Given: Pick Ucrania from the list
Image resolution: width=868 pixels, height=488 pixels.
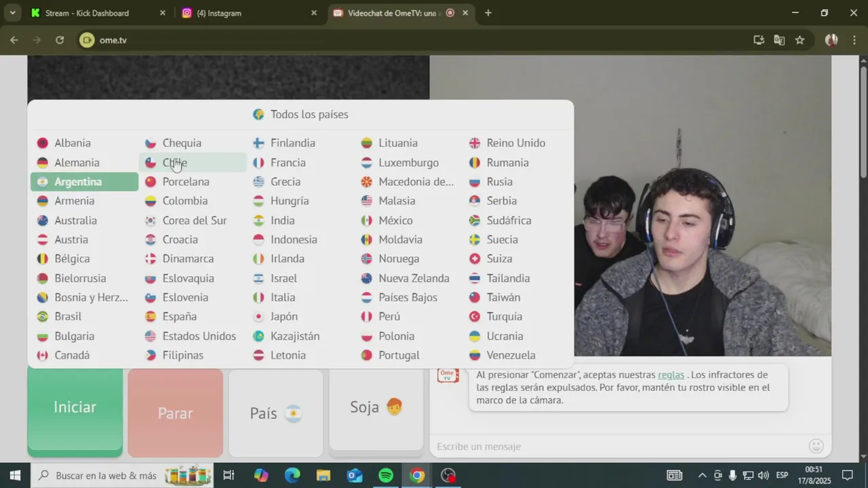Looking at the screenshot, I should tap(517, 336).
